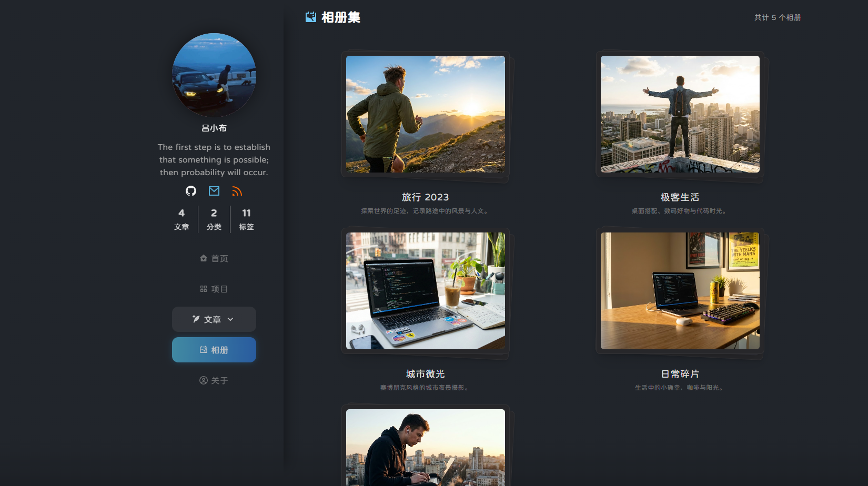
Task: Select the 相册 menu item
Action: point(214,350)
